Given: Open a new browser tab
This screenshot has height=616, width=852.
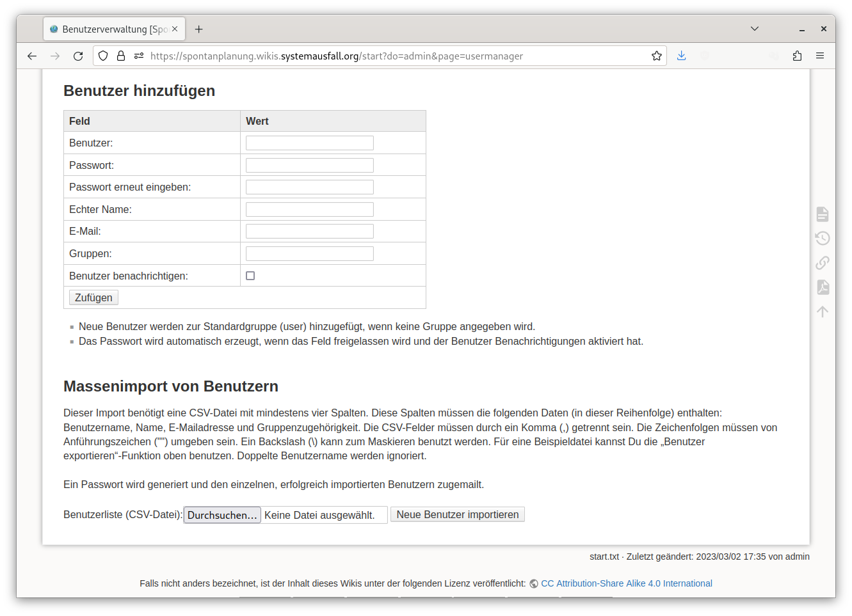Looking at the screenshot, I should click(199, 29).
